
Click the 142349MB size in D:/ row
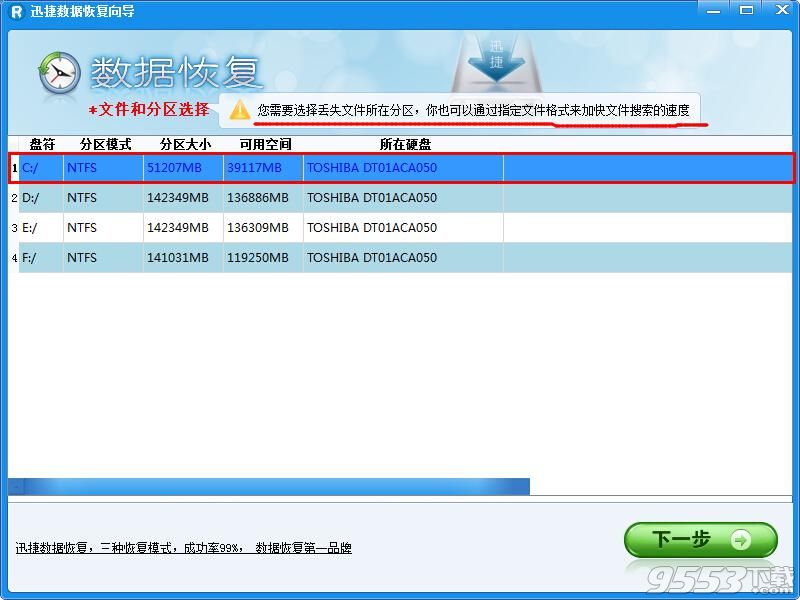pos(183,198)
